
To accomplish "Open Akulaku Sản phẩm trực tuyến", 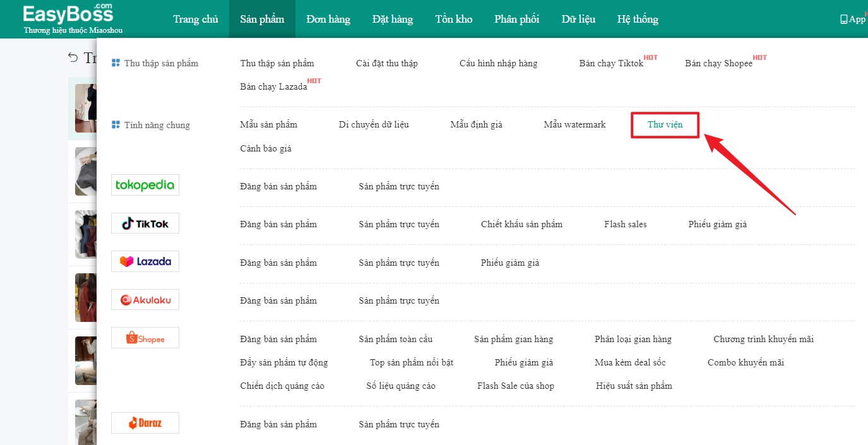I will pyautogui.click(x=399, y=300).
